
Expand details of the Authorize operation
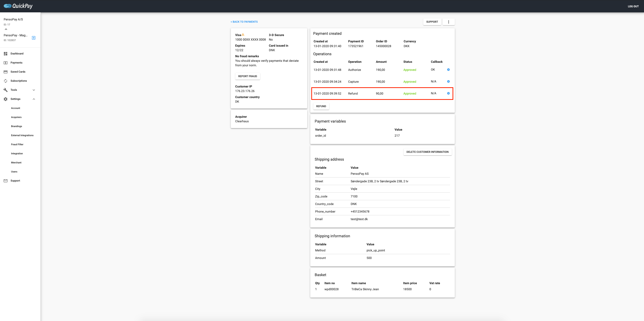449,70
